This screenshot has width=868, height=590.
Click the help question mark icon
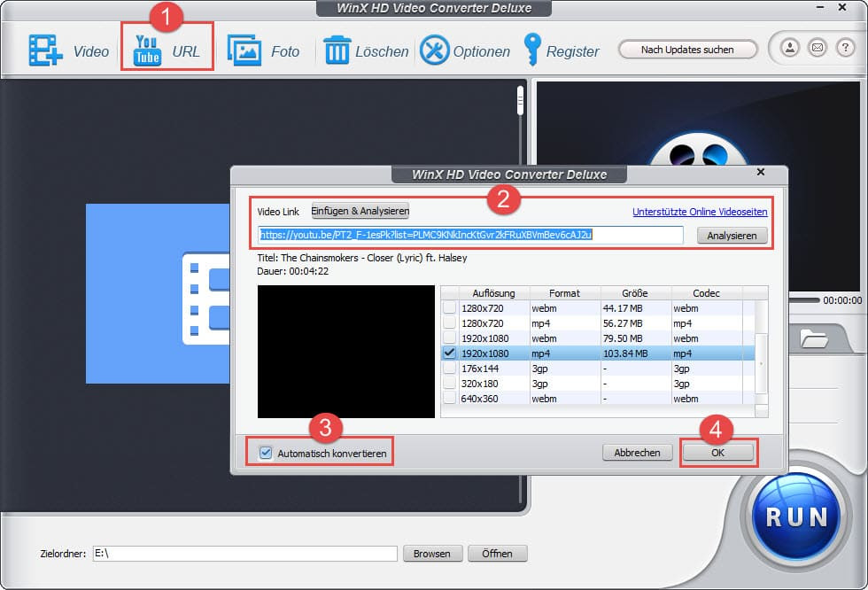coord(845,48)
